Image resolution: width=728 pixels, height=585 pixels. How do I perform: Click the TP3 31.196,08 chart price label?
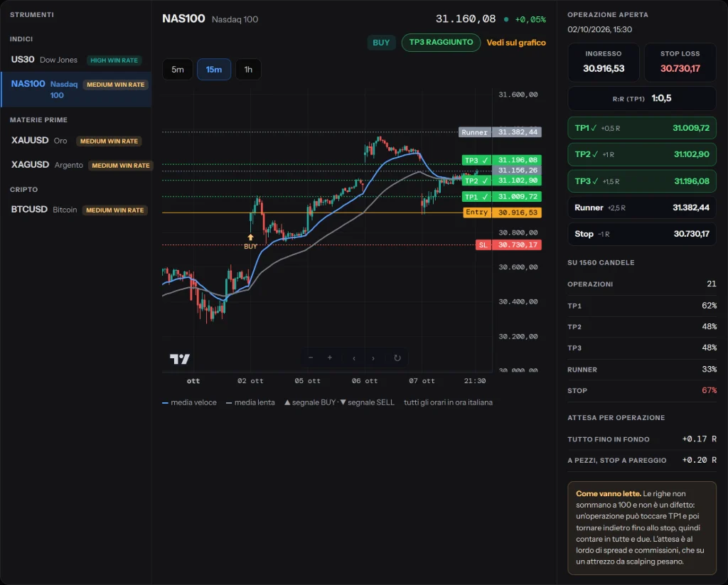[502, 160]
